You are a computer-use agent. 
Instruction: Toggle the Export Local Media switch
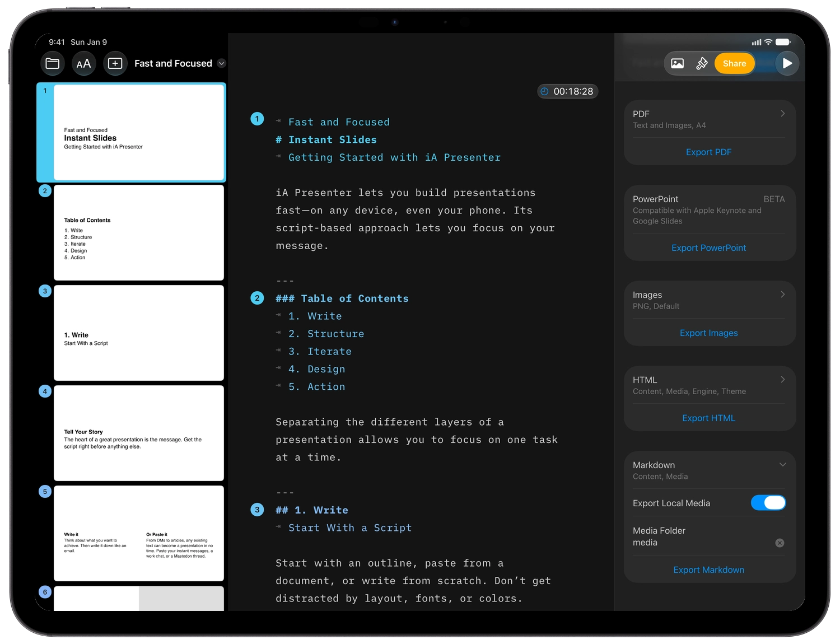tap(768, 503)
